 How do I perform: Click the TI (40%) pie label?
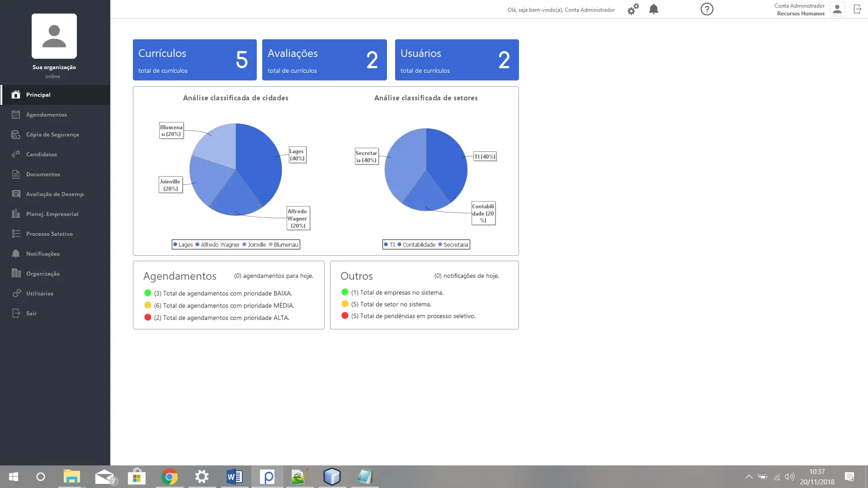coord(485,156)
